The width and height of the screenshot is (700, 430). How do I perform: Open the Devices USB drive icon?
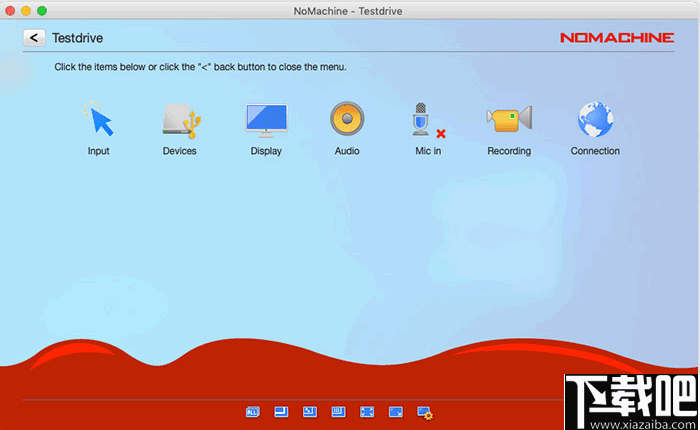[x=180, y=120]
